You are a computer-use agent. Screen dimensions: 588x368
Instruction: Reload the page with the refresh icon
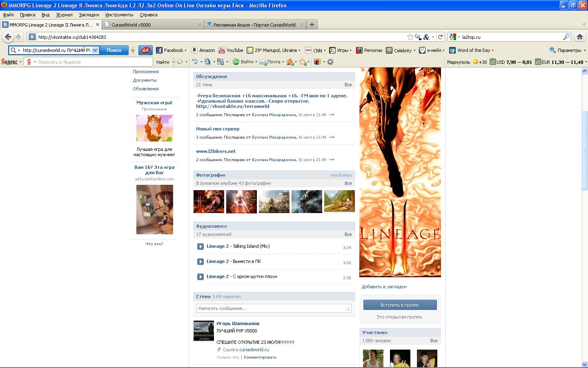pyautogui.click(x=440, y=37)
